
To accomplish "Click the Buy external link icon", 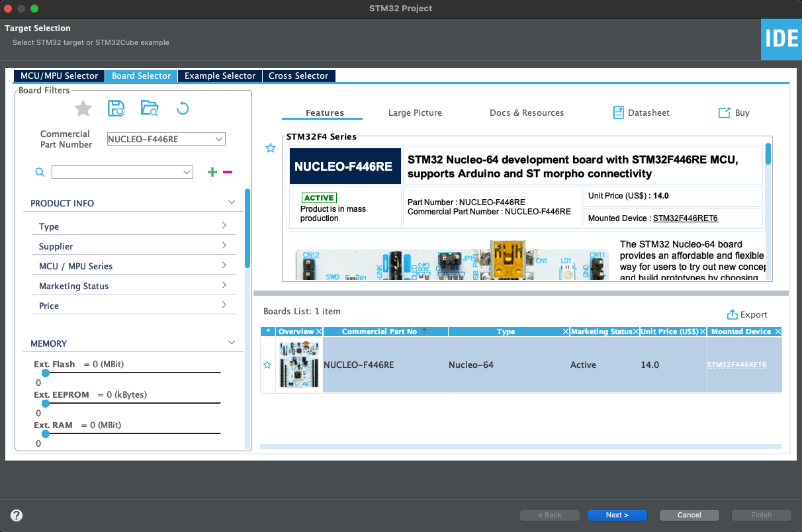I will pos(725,112).
